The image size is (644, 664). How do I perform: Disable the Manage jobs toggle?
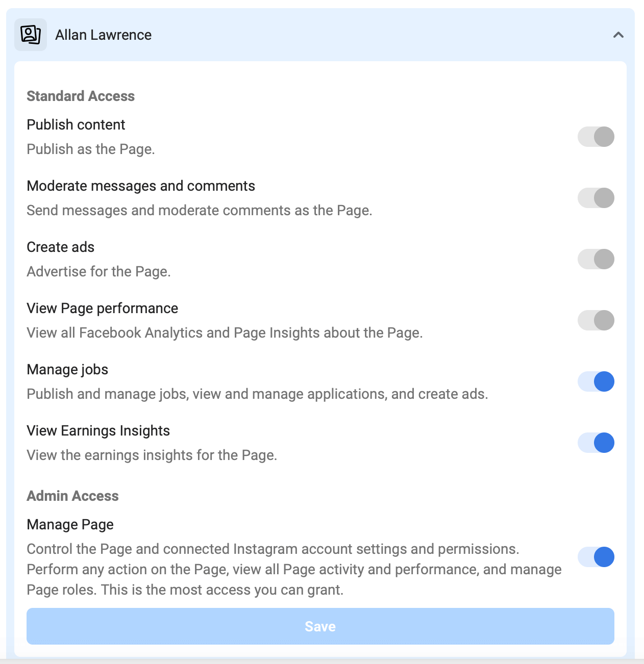point(596,381)
